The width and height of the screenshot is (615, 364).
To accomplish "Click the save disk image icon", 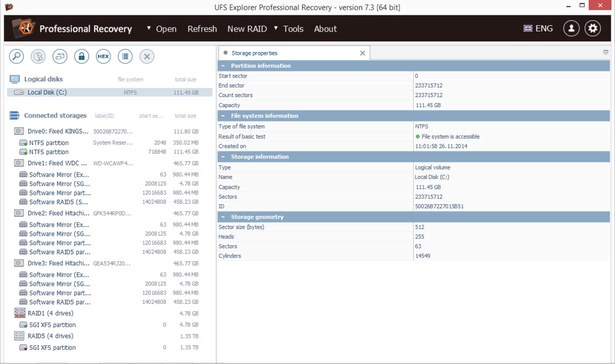I will coord(60,56).
